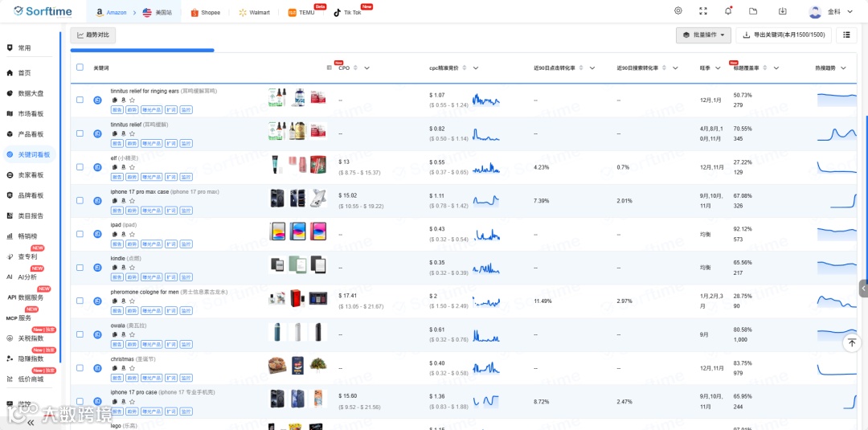Screen dimensions: 868x430
Task: Open the list view options icon
Action: [x=846, y=35]
